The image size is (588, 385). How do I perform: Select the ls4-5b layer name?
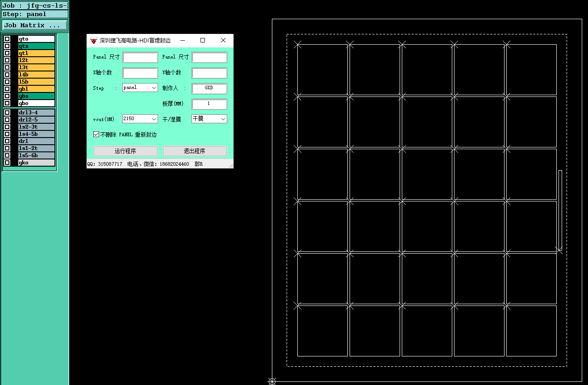coord(37,134)
